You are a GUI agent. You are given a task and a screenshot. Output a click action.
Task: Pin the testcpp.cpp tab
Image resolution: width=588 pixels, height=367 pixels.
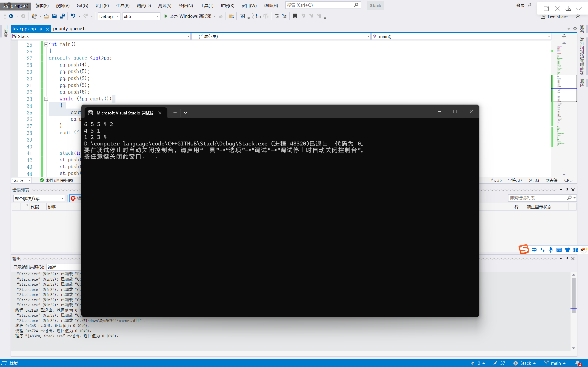pos(41,29)
